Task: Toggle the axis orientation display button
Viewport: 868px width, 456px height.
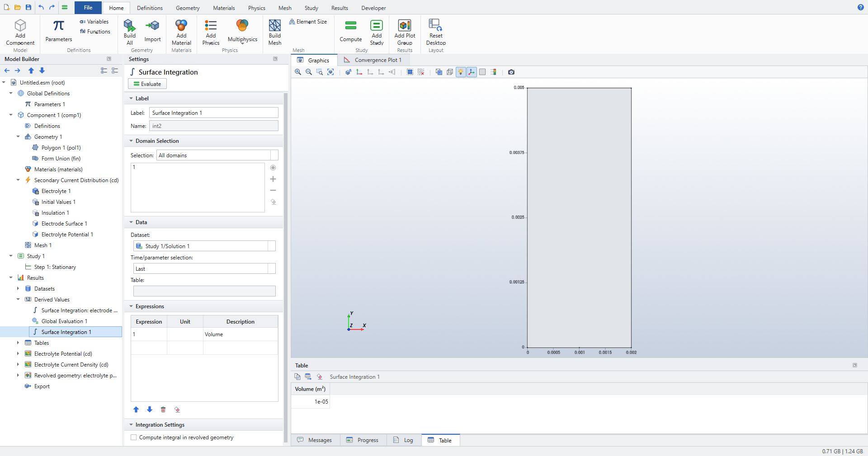Action: [x=472, y=72]
